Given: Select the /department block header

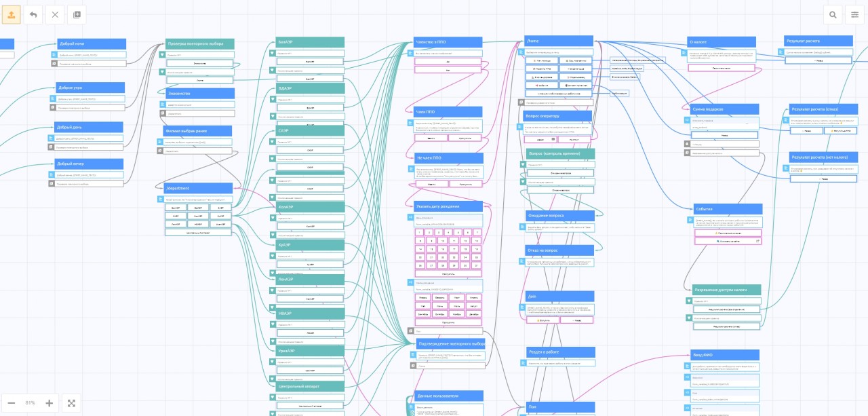Looking at the screenshot, I should (x=198, y=188).
